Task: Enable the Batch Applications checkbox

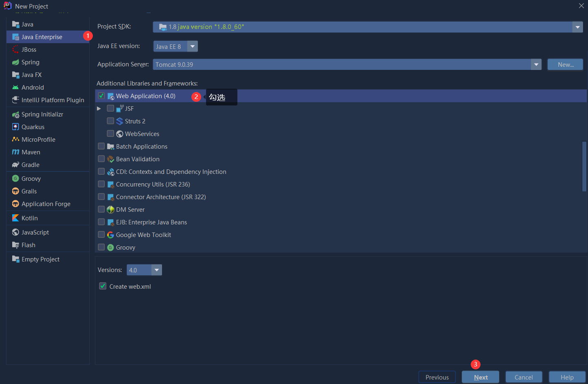Action: click(101, 146)
